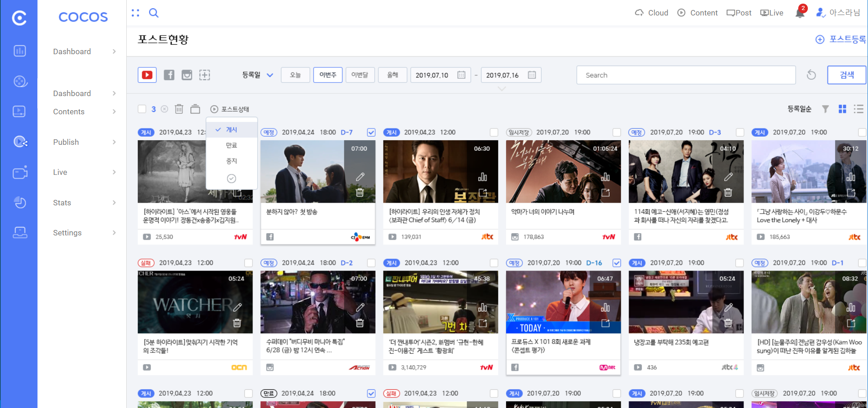Click the 검색 search button

(847, 75)
